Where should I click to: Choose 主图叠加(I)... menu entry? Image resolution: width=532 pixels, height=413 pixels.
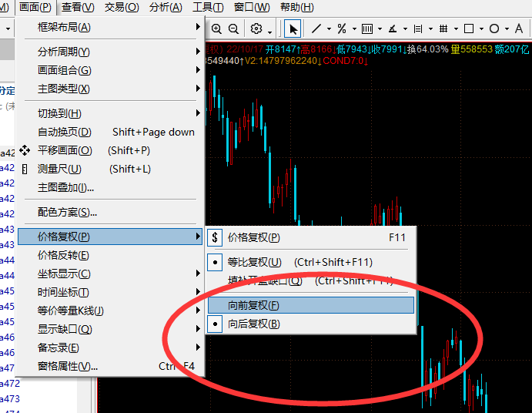click(x=110, y=187)
